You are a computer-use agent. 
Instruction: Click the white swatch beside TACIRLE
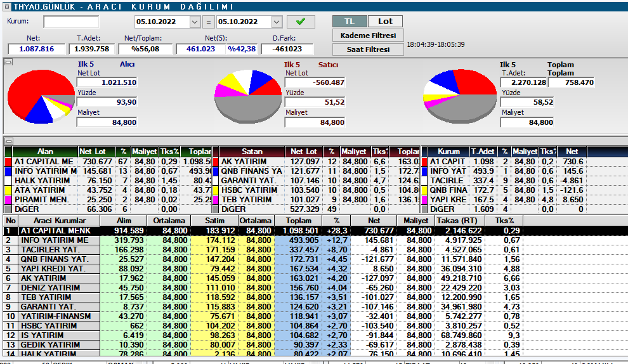coord(424,181)
